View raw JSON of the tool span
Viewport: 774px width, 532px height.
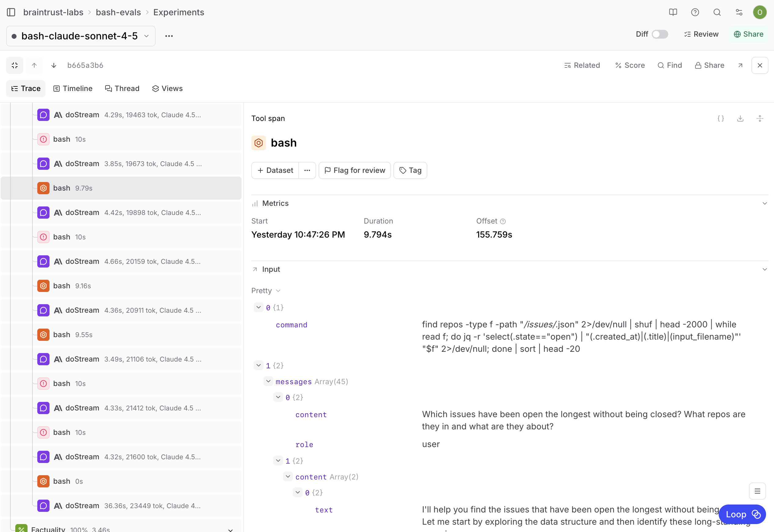click(x=721, y=118)
